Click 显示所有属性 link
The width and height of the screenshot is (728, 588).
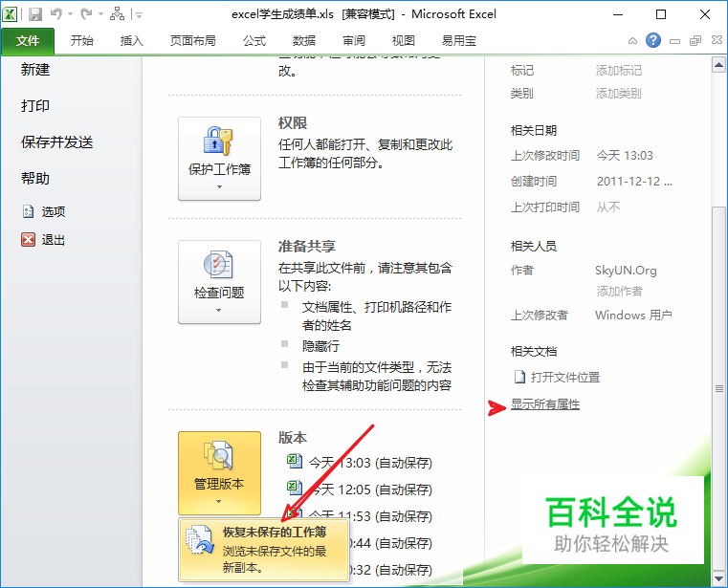pos(545,404)
